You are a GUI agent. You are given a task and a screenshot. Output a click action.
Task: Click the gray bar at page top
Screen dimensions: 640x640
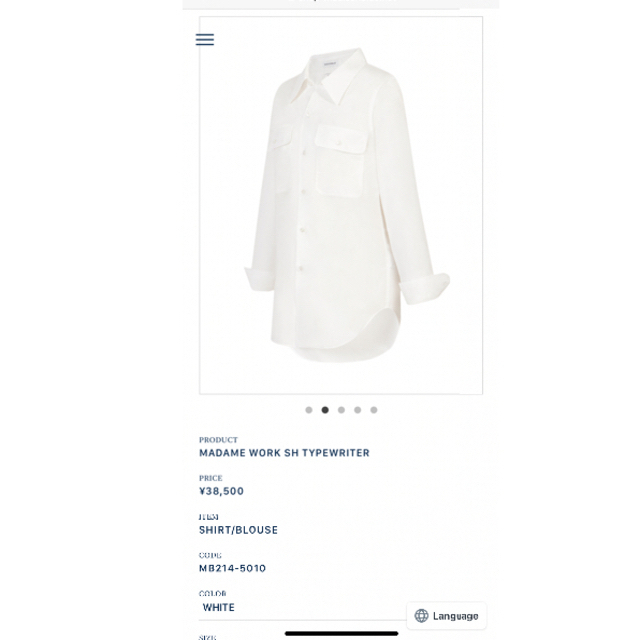[341, 4]
